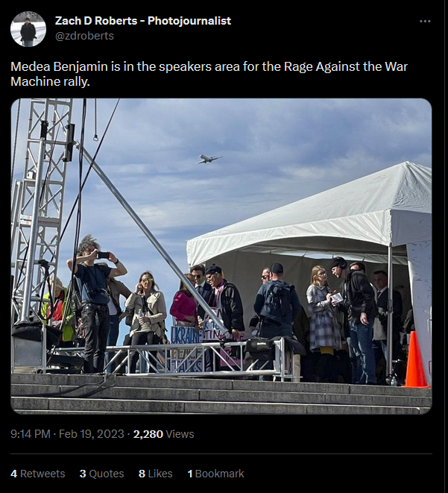Click the stone steps in photo
The width and height of the screenshot is (448, 493).
(221, 394)
